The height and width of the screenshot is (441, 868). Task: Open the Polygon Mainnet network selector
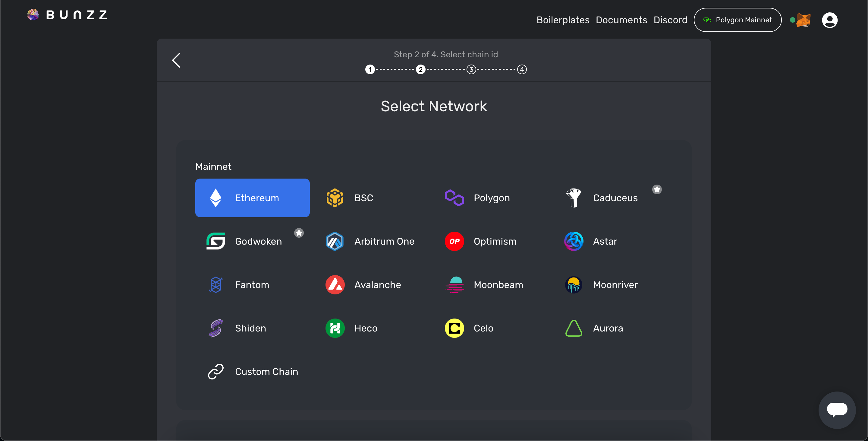click(x=737, y=20)
